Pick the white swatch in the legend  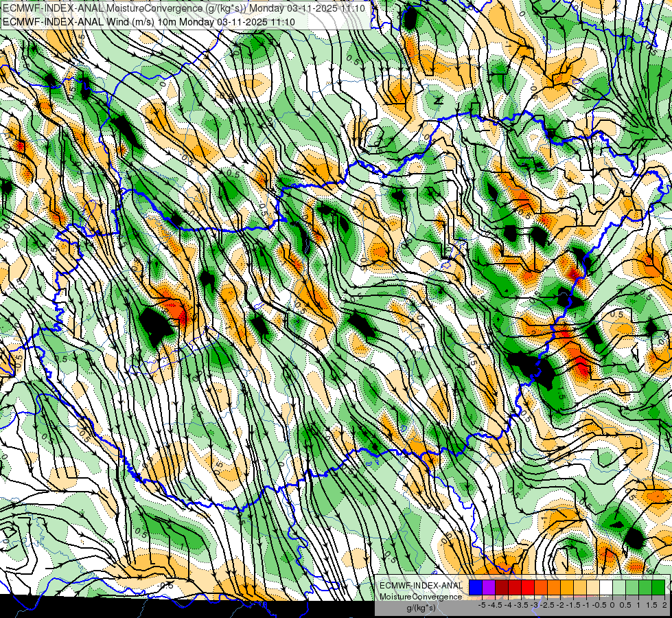(606, 588)
